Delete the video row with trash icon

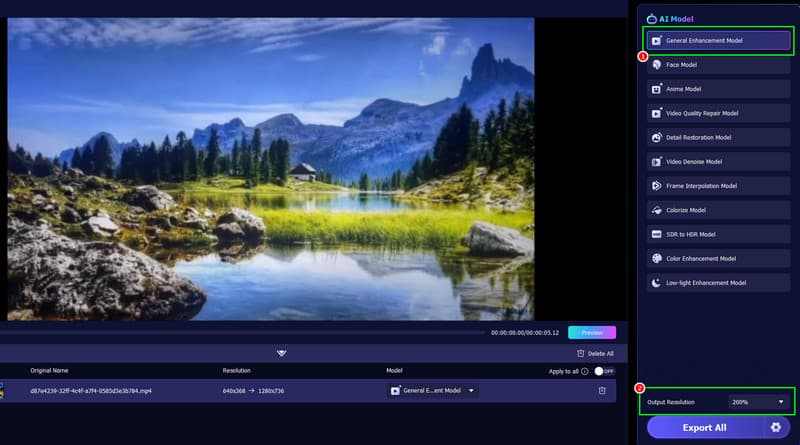[x=602, y=390]
